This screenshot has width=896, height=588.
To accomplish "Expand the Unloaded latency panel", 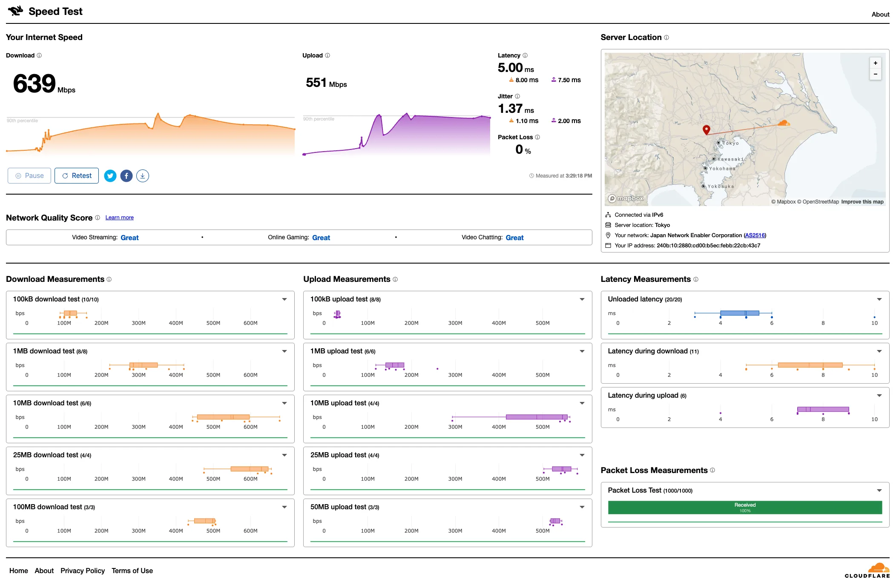I will click(x=879, y=299).
